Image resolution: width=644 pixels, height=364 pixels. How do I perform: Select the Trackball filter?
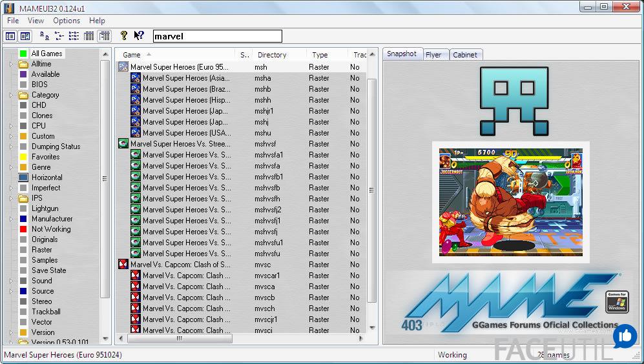(x=46, y=312)
